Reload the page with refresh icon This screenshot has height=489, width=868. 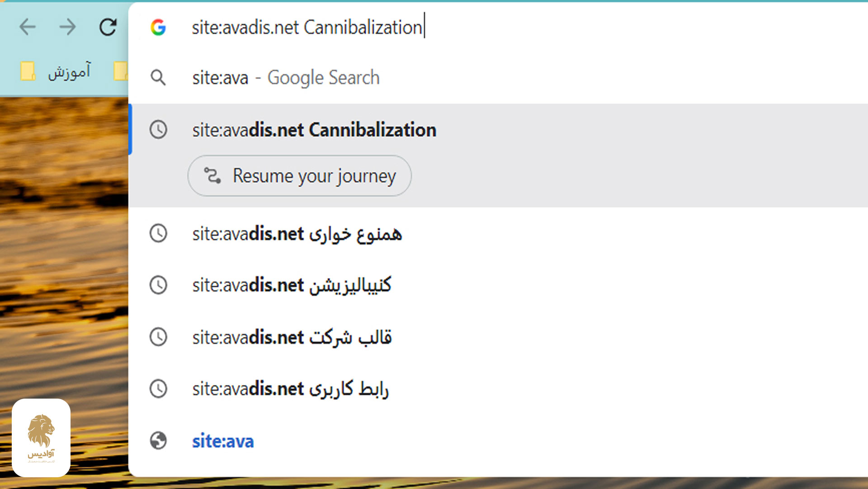pyautogui.click(x=108, y=27)
